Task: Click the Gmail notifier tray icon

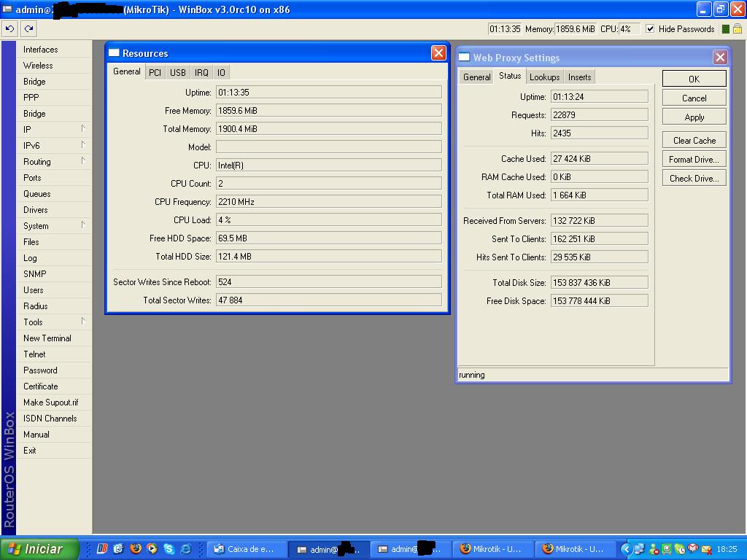Action: [x=692, y=549]
